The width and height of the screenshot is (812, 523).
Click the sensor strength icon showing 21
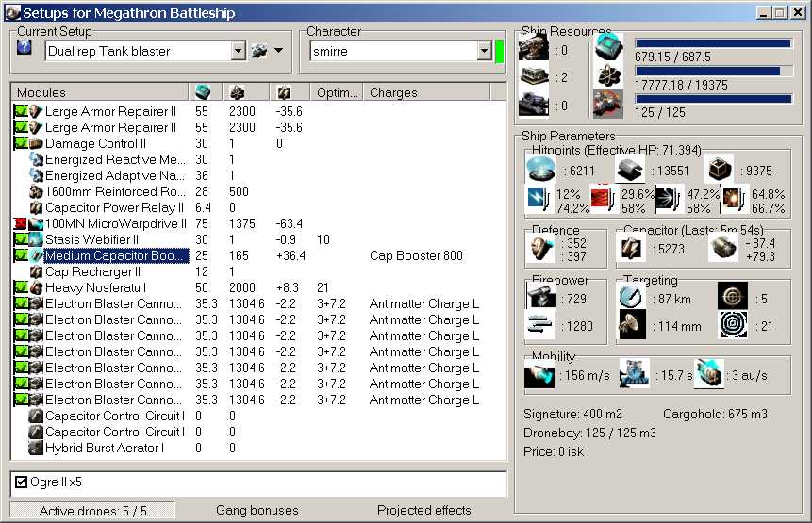point(732,325)
